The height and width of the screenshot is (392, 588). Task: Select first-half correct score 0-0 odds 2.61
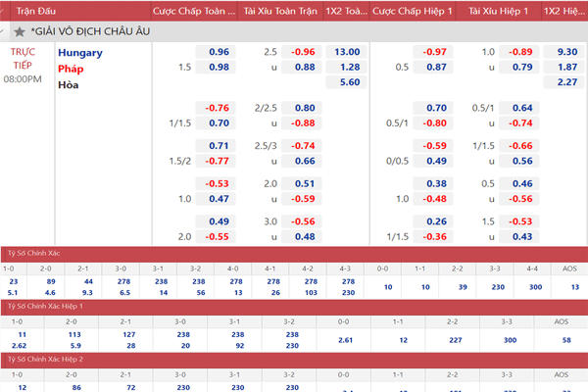345,339
